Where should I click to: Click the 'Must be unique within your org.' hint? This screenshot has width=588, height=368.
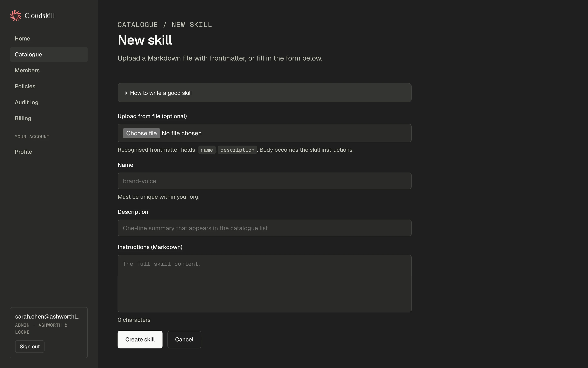pyautogui.click(x=158, y=197)
